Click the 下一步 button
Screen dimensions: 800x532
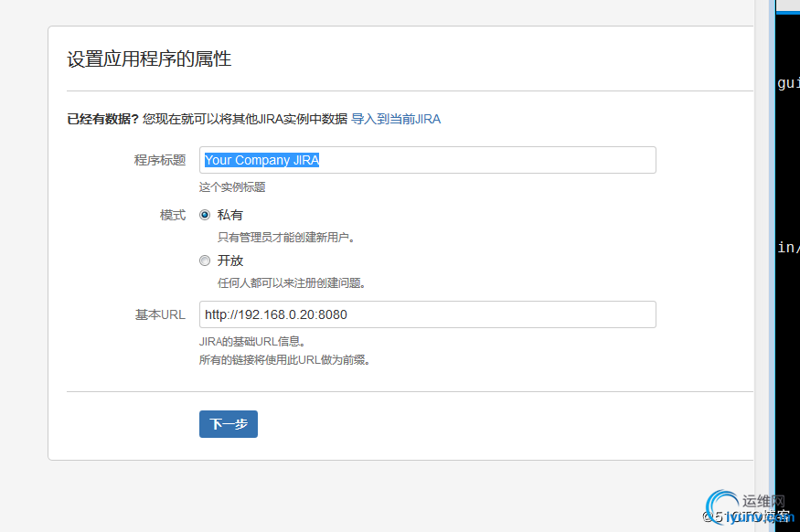click(x=229, y=424)
